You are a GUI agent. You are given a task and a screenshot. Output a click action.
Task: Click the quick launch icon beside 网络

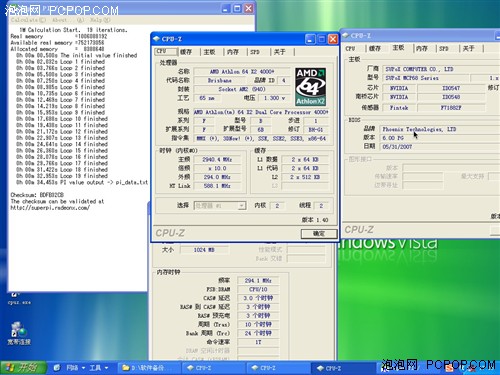(57, 368)
